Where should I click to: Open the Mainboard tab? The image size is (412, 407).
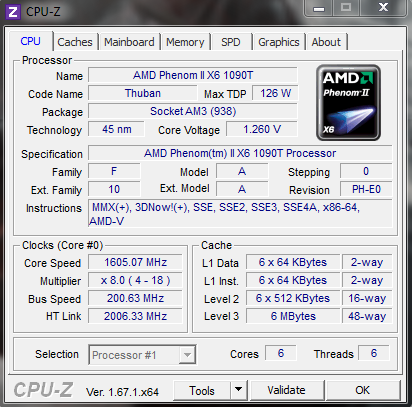tap(129, 42)
